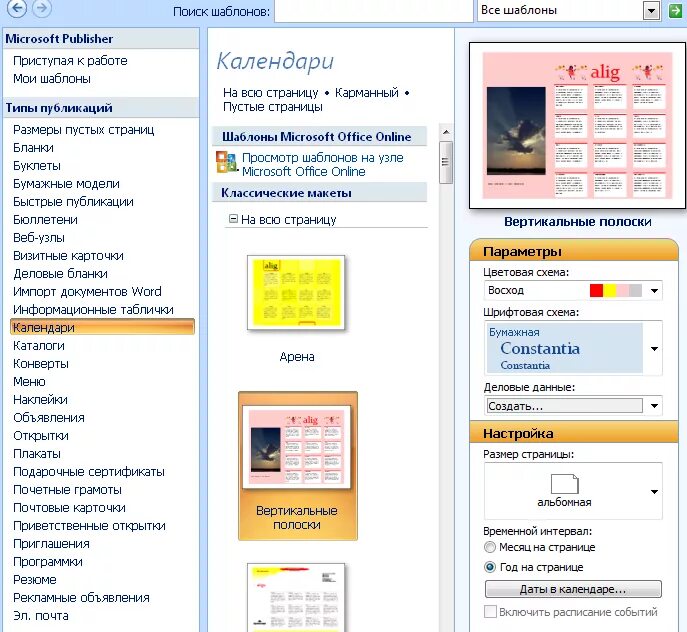687x632 pixels.
Task: Select 'Конверты' in the list
Action: (x=41, y=363)
